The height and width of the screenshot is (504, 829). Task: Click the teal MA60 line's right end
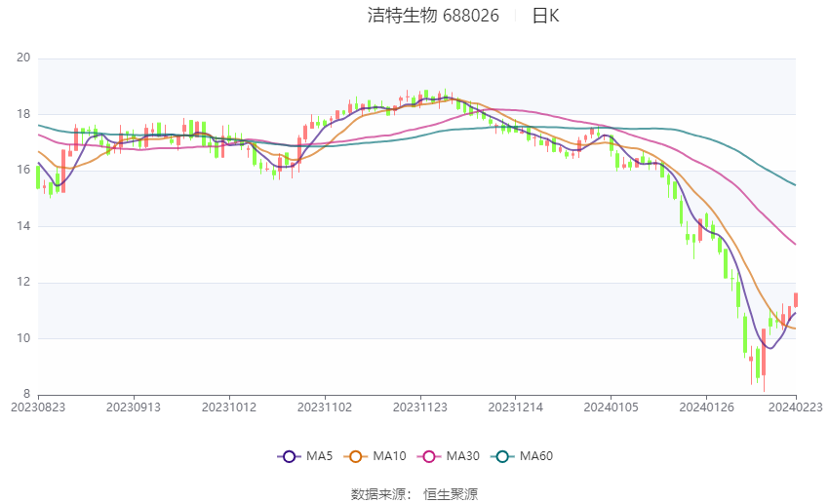tap(795, 184)
